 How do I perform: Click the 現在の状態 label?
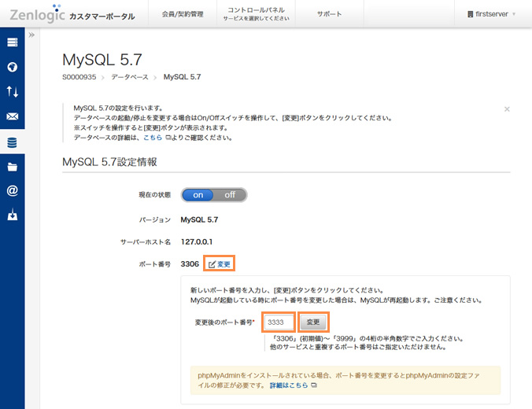[155, 194]
